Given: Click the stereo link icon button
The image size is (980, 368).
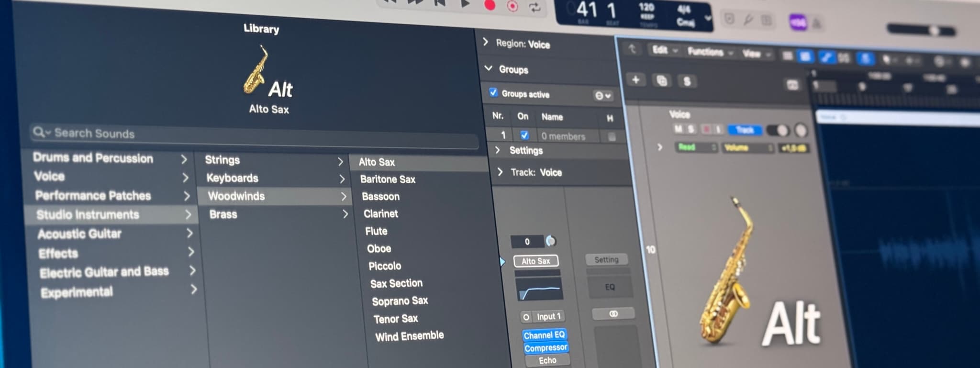Looking at the screenshot, I should [x=613, y=314].
